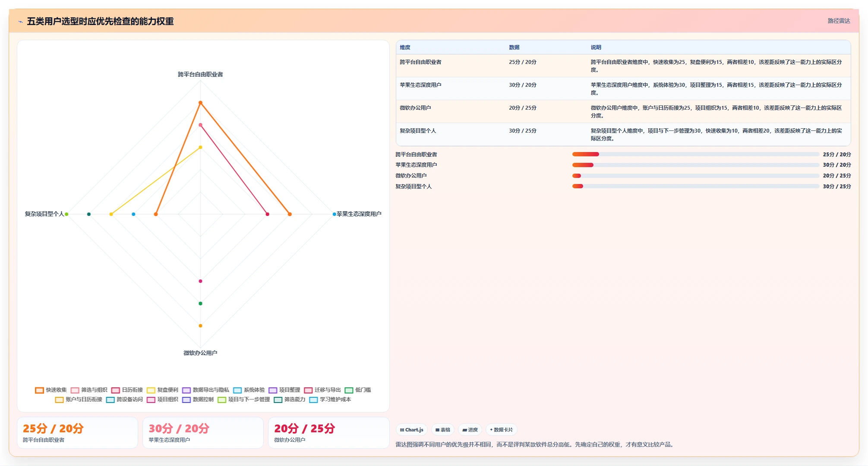Toggle the 项目与下一步管理 legend entry
This screenshot has height=466, width=868.
tap(244, 399)
